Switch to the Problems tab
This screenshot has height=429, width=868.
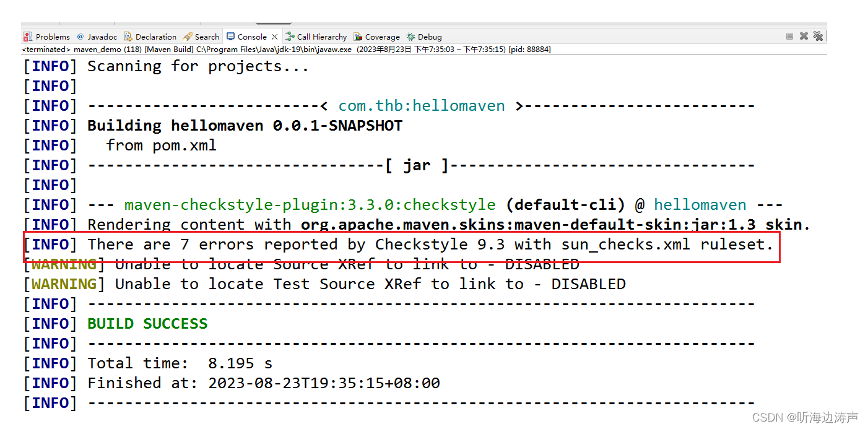53,36
